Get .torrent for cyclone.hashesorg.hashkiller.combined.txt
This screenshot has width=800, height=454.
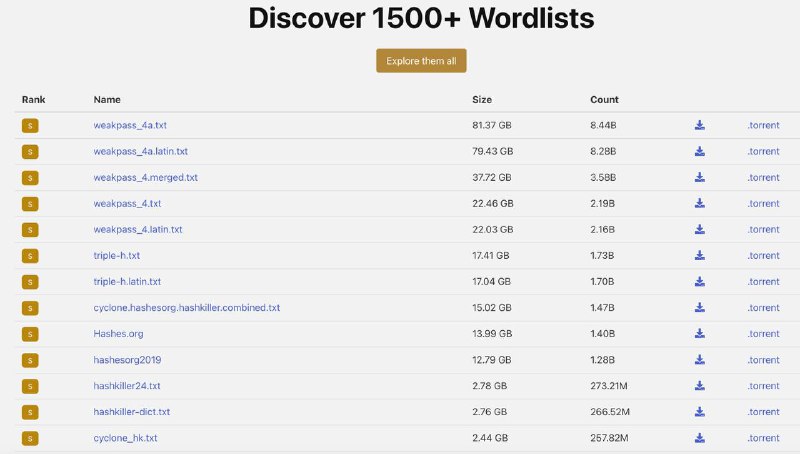(763, 307)
